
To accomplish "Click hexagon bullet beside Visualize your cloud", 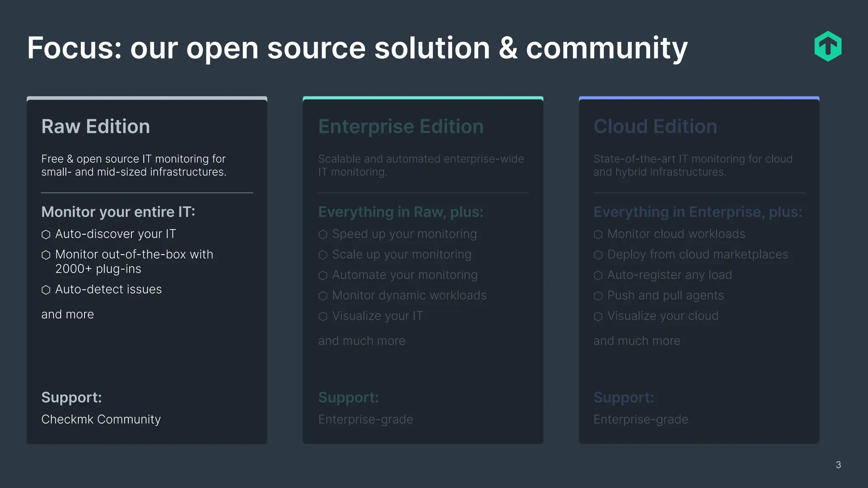I will [598, 316].
